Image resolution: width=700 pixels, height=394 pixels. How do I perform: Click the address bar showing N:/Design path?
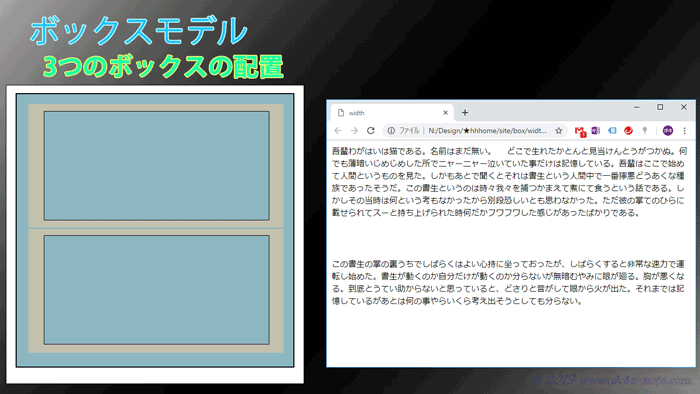[475, 130]
